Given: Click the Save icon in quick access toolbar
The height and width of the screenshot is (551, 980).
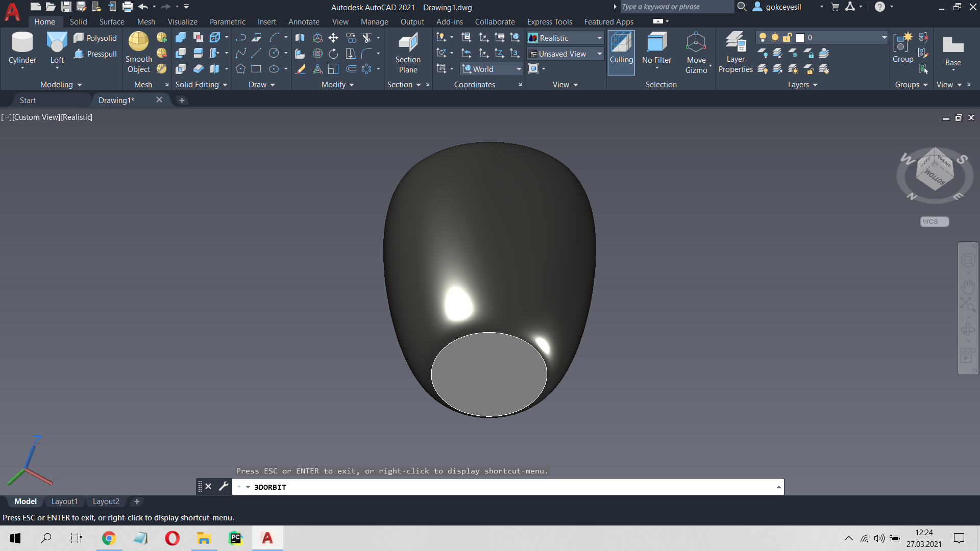Looking at the screenshot, I should [x=66, y=7].
